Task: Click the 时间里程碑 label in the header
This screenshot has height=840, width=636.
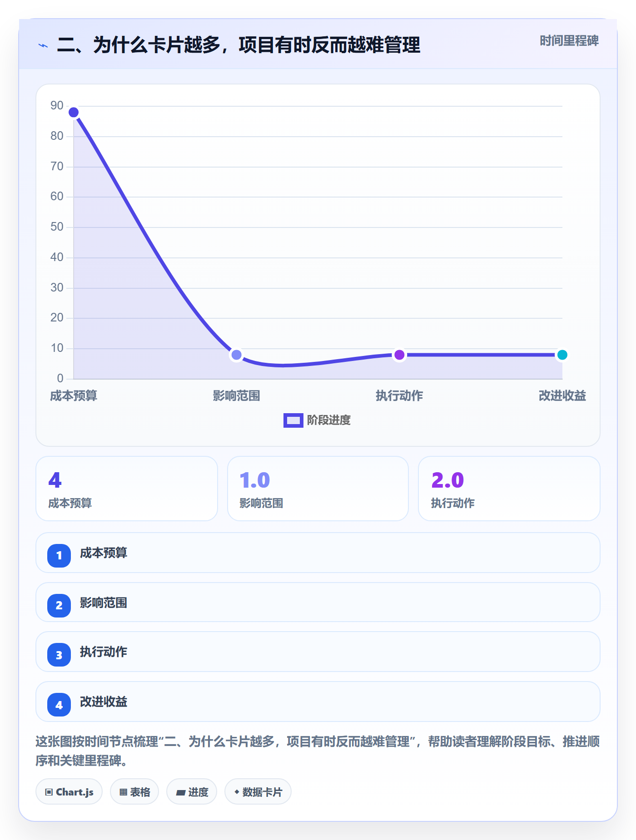Action: pos(569,41)
